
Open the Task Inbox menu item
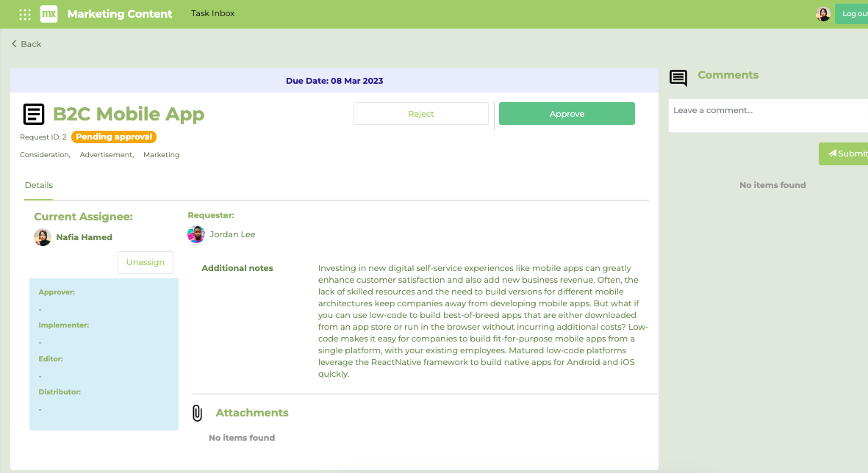(x=212, y=12)
